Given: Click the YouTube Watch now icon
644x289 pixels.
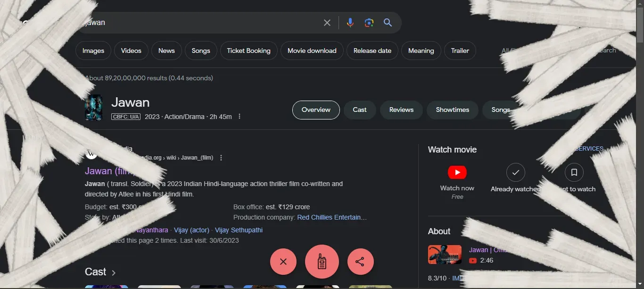Looking at the screenshot, I should point(457,172).
